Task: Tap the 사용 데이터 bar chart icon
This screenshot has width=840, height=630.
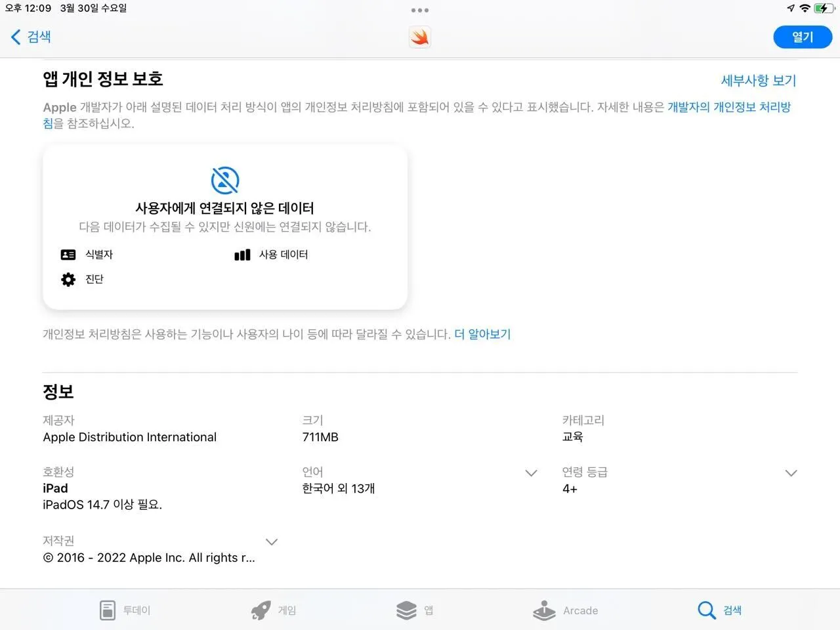Action: coord(242,255)
